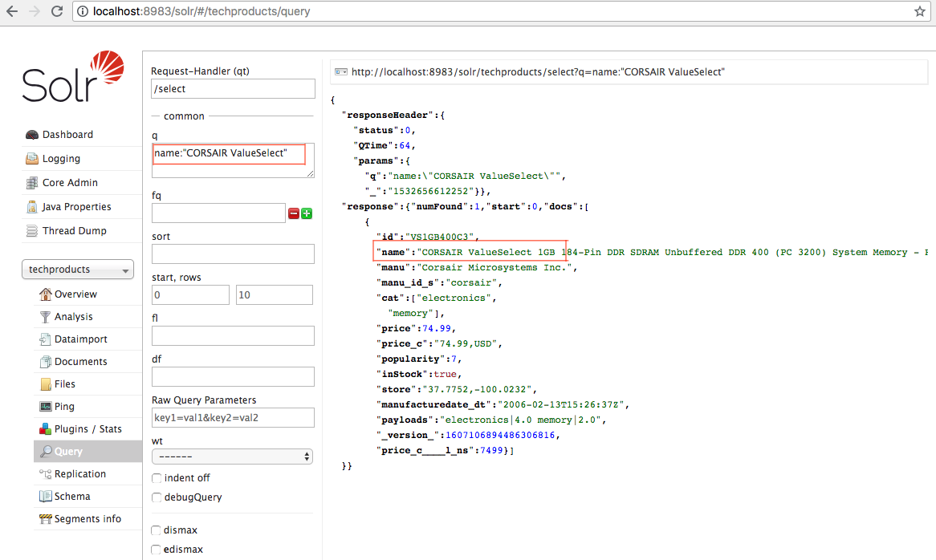
Task: Bookmark page with the star icon
Action: point(920,11)
